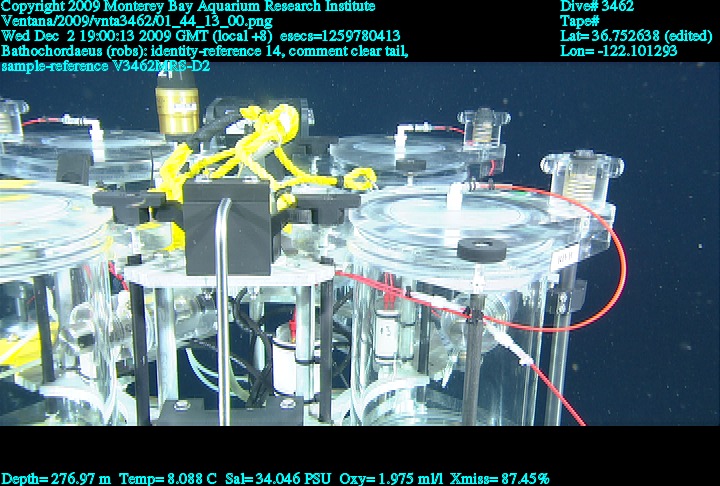Click the Depth= 276.97 m readout
Screen dimensions: 720x486
pyautogui.click(x=57, y=479)
